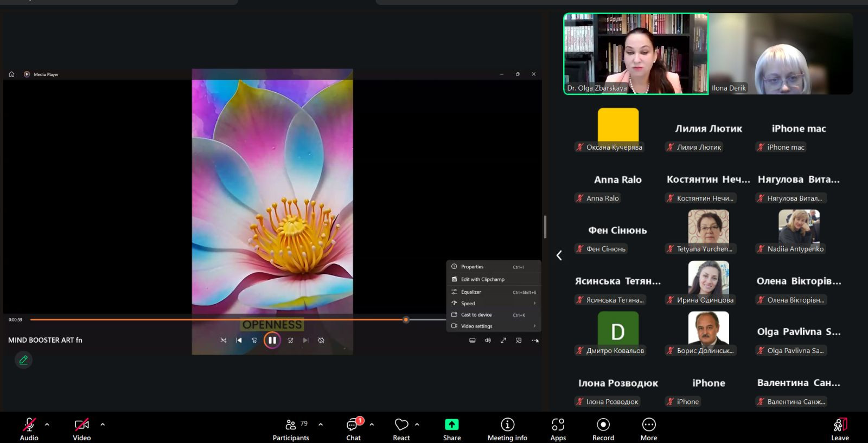Toggle shuffle in Media Player
Viewport: 868px width, 443px height.
[224, 340]
